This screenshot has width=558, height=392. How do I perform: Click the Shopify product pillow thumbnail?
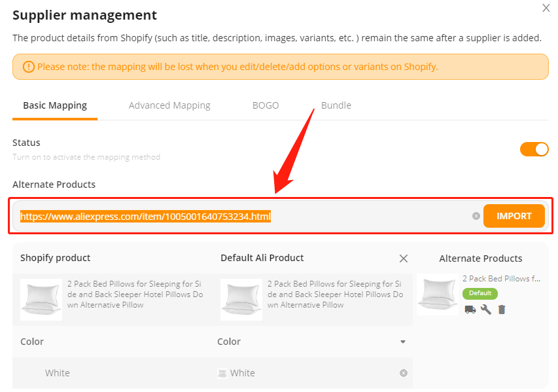click(41, 300)
